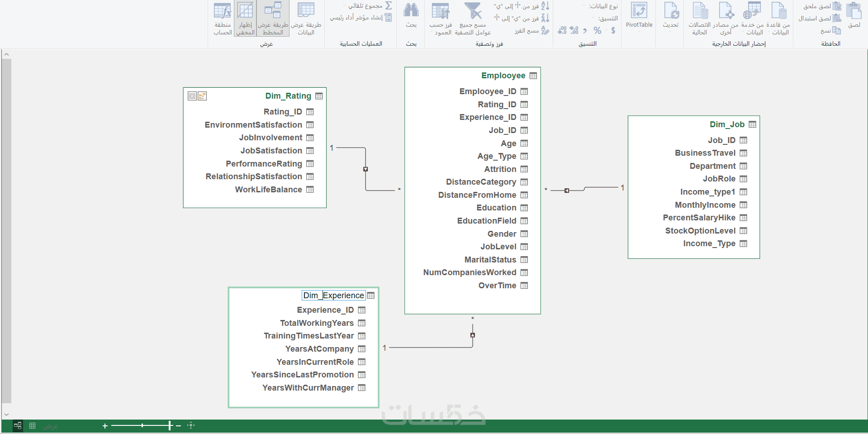Sort Z to A descending
Image resolution: width=868 pixels, height=434 pixels.
tap(522, 18)
